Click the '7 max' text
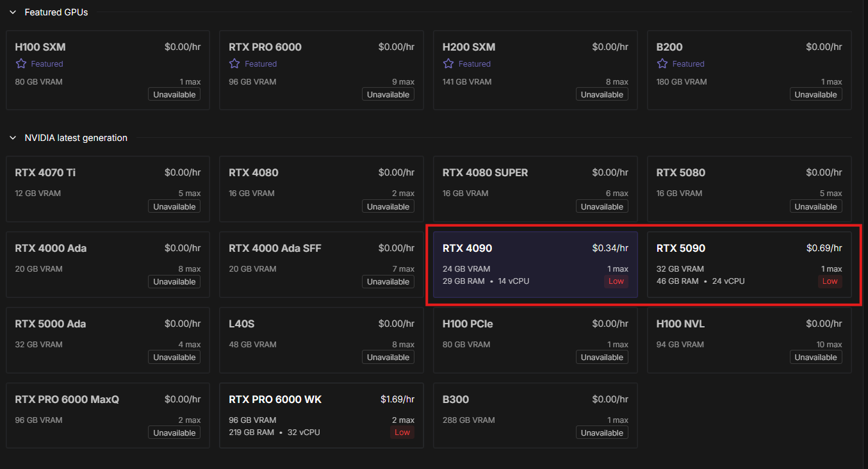Image resolution: width=868 pixels, height=469 pixels. (403, 268)
